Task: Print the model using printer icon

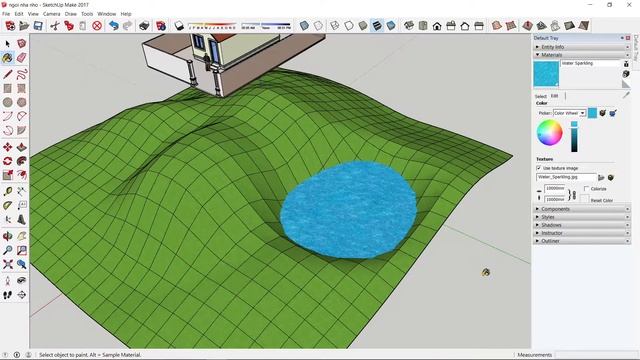Action: click(144, 26)
